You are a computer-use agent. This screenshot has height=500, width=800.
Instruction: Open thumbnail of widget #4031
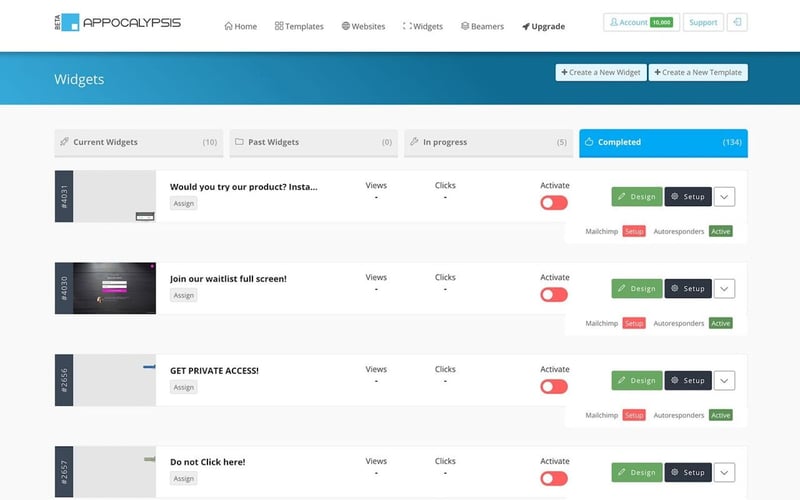tap(114, 196)
